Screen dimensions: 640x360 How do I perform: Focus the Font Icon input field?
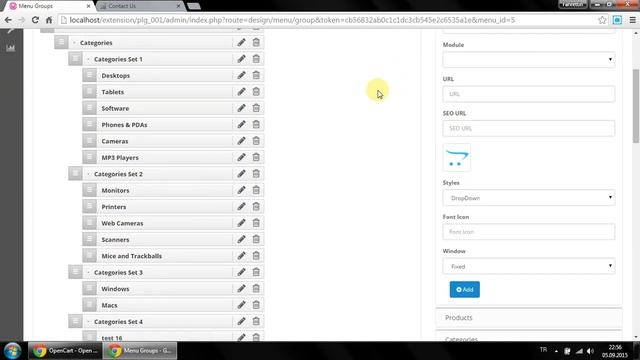[529, 232]
